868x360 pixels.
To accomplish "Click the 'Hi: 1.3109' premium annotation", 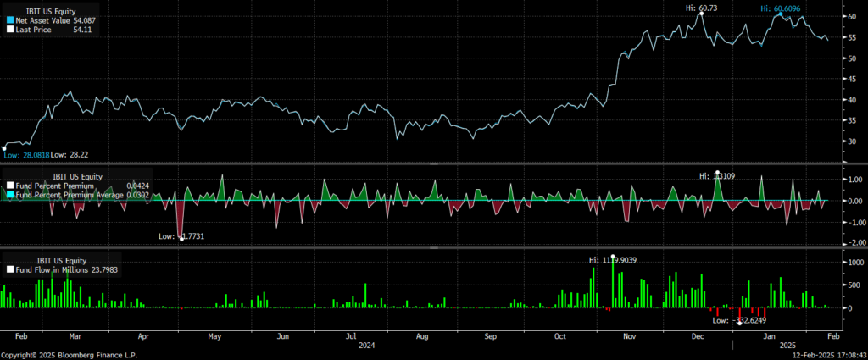I will tap(717, 176).
